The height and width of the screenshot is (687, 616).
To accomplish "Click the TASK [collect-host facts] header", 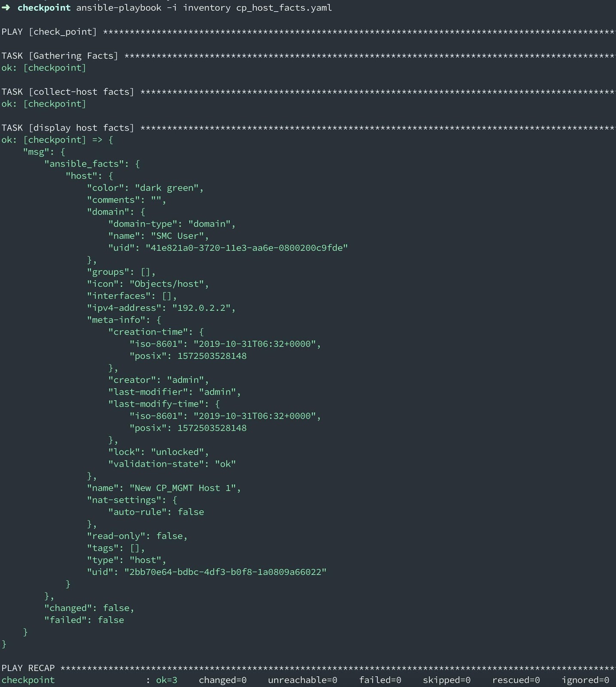I will click(x=68, y=92).
